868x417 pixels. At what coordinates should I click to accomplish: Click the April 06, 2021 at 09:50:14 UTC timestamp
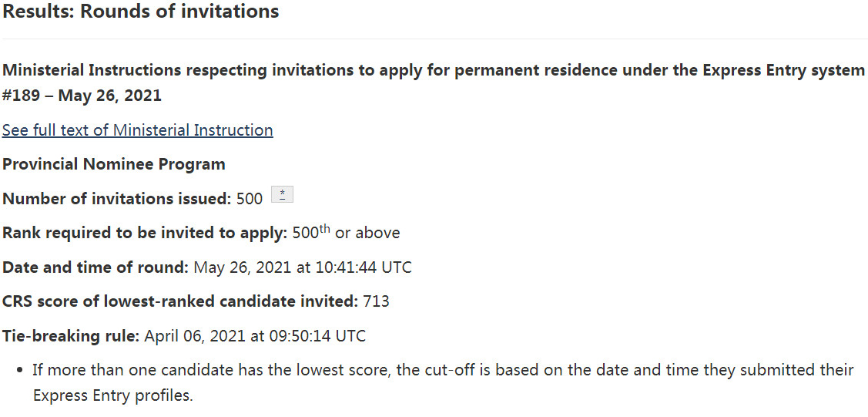[254, 336]
